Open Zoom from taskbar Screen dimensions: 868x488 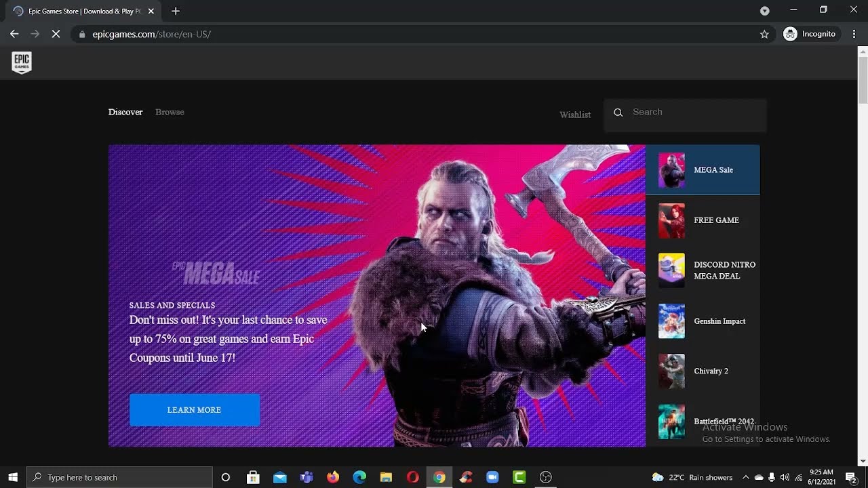pos(492,477)
